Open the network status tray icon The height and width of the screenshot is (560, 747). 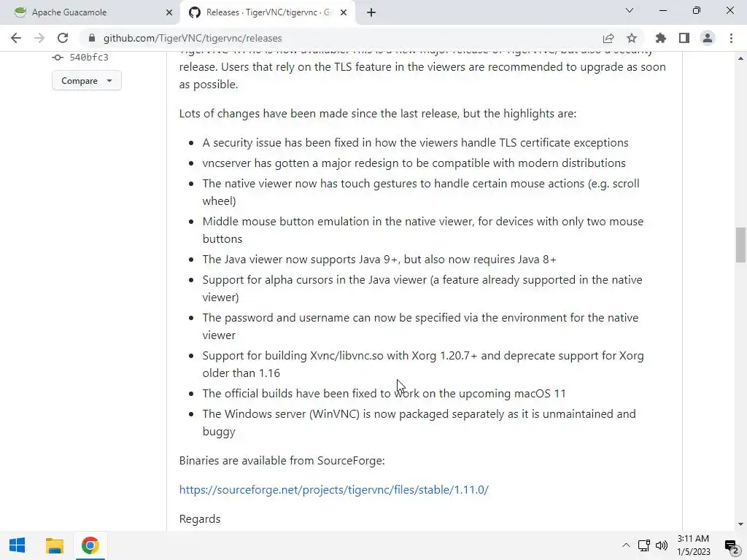click(x=643, y=545)
